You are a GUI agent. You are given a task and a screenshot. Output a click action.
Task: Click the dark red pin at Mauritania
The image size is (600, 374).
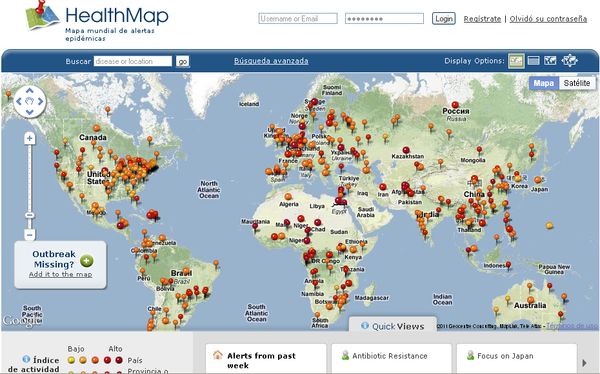(255, 227)
